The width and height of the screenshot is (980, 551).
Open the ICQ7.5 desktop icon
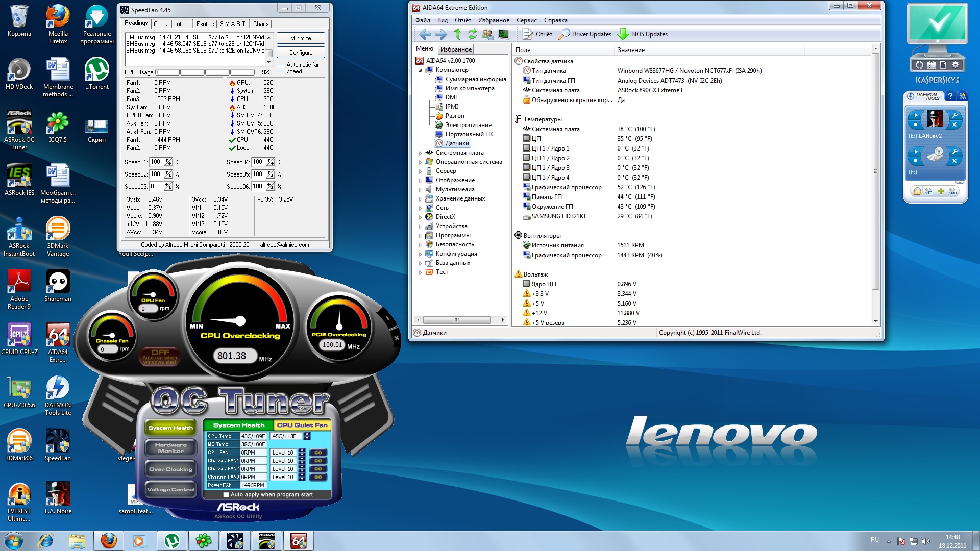58,127
